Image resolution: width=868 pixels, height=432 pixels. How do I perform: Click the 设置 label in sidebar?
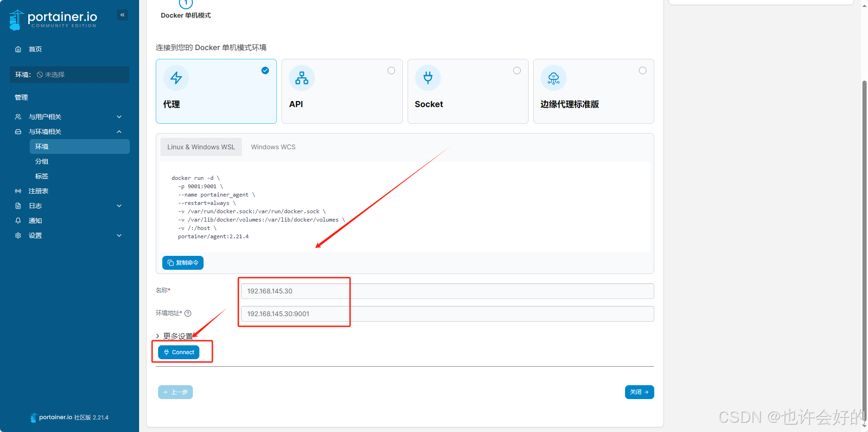click(35, 235)
